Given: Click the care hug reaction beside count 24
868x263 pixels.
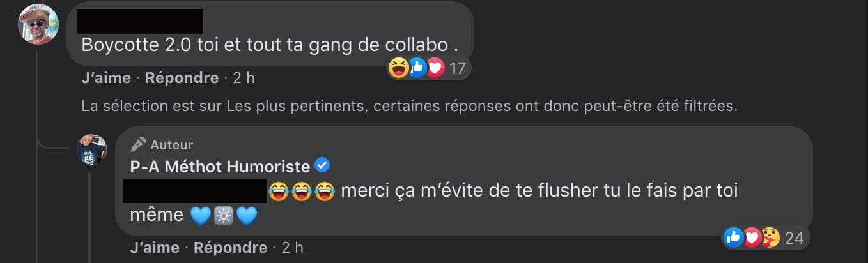Looking at the screenshot, I should coord(771,238).
